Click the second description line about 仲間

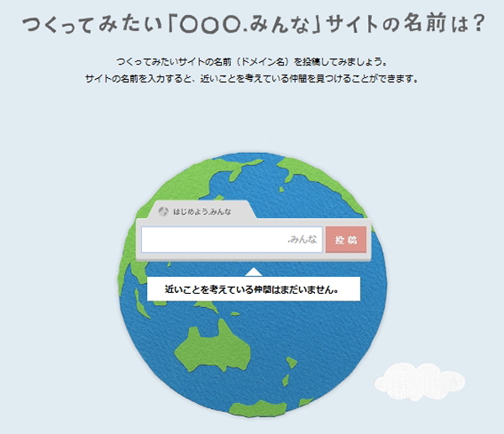(x=252, y=79)
